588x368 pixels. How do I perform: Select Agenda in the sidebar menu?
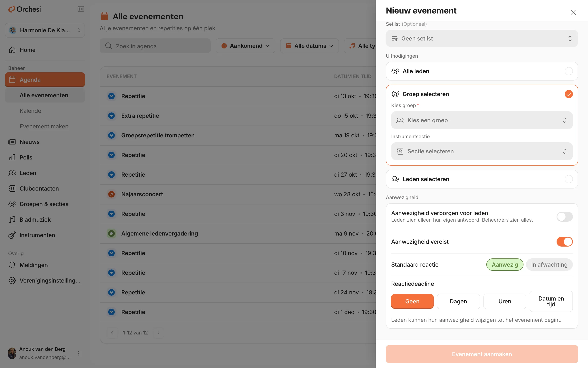(45, 80)
